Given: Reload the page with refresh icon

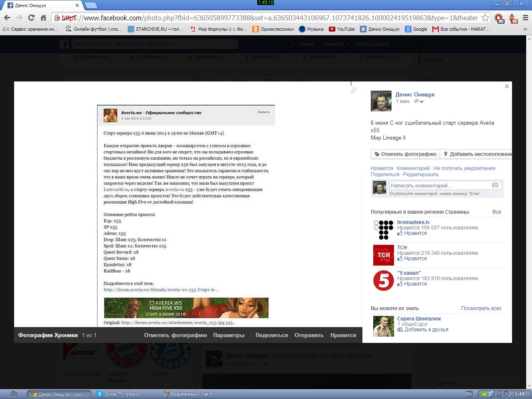Looking at the screenshot, I should pos(31,18).
